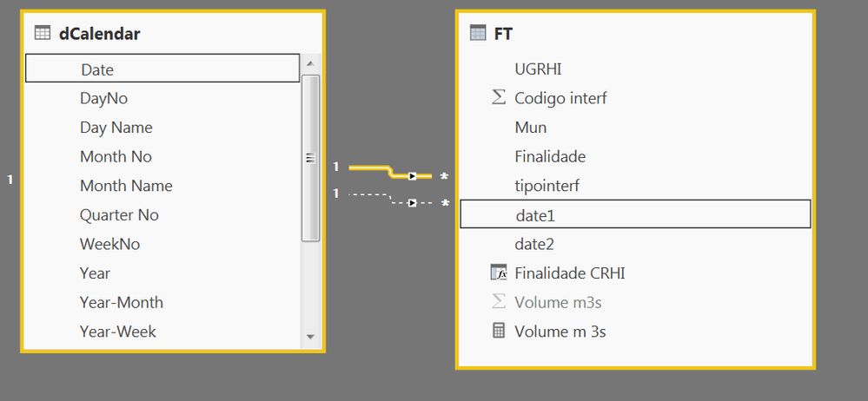Click arrow on dashed inactive relationship line

click(x=412, y=203)
